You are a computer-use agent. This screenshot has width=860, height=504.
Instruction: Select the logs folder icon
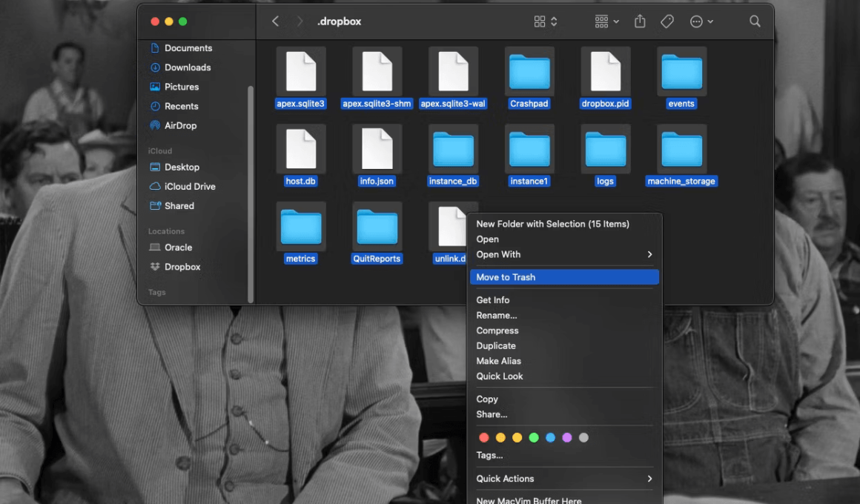(606, 149)
